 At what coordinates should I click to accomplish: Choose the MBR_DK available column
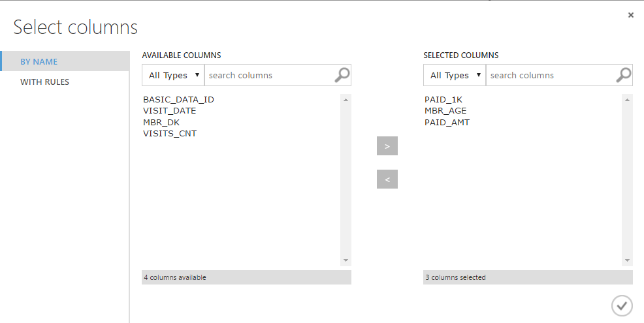tap(161, 122)
